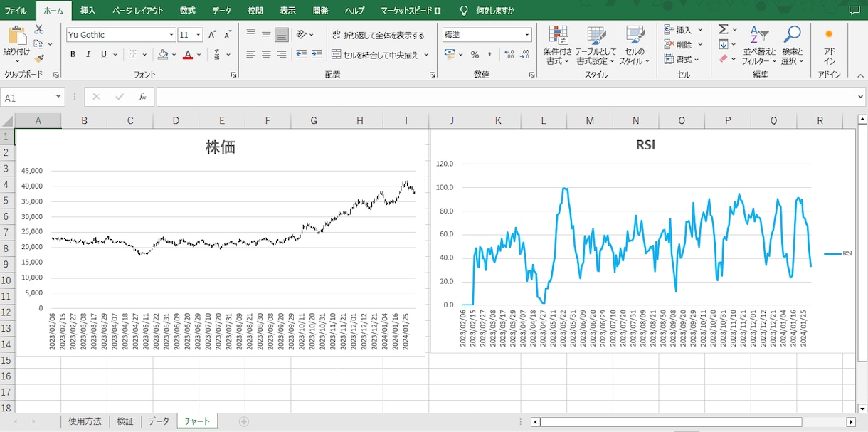Open the Yu Gothic font name dropdown
The width and height of the screenshot is (868, 432).
pos(171,35)
